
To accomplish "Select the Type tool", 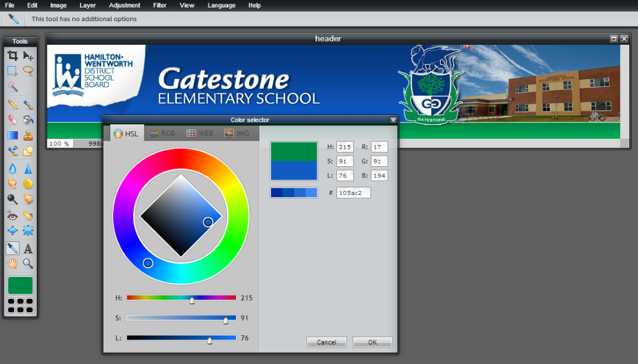I will [28, 248].
